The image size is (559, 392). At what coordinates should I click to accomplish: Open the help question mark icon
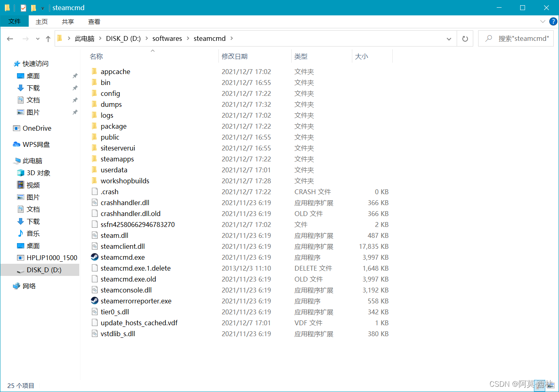tap(553, 21)
